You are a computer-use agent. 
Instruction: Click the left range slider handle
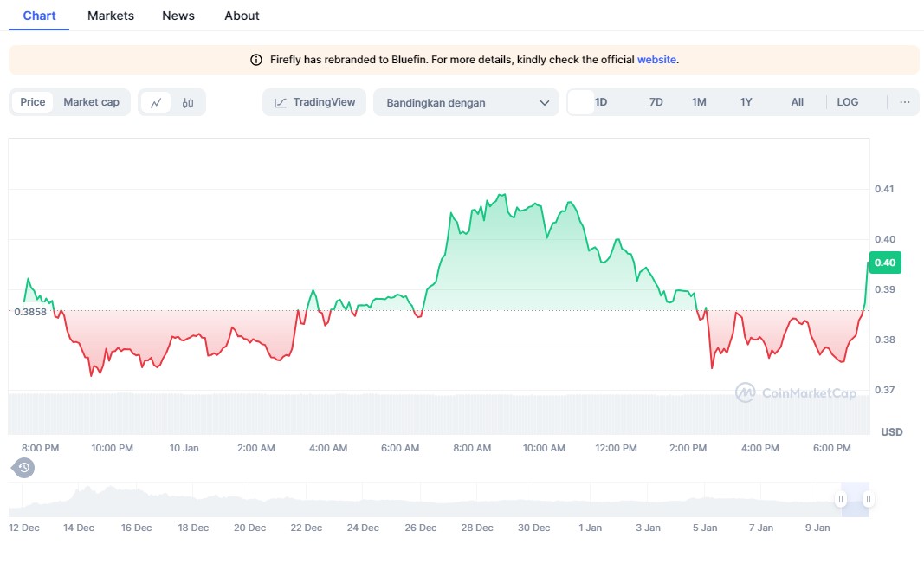(840, 499)
